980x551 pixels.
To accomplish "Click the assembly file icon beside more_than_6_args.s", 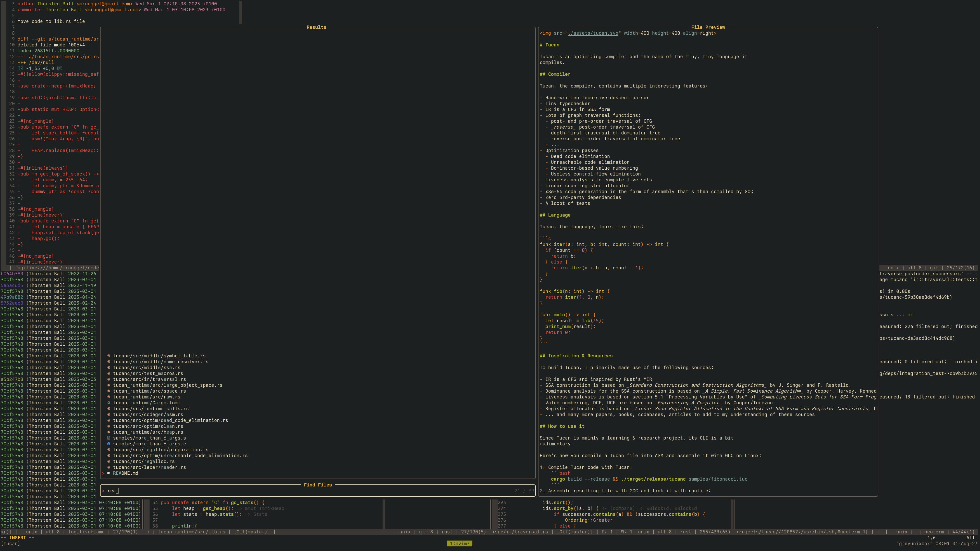I will tap(109, 438).
